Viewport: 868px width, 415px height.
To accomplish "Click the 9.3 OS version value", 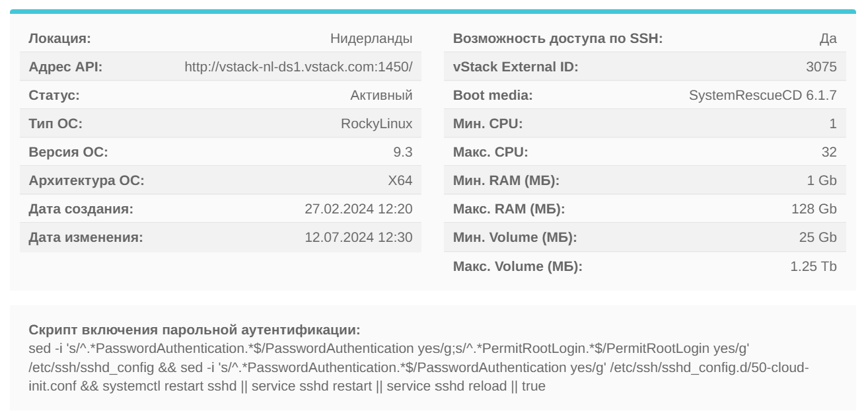I will tap(403, 152).
